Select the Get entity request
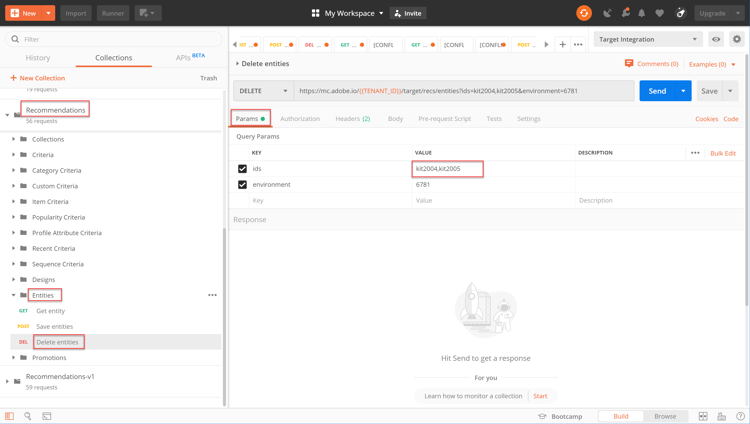750x424 pixels. click(x=50, y=311)
